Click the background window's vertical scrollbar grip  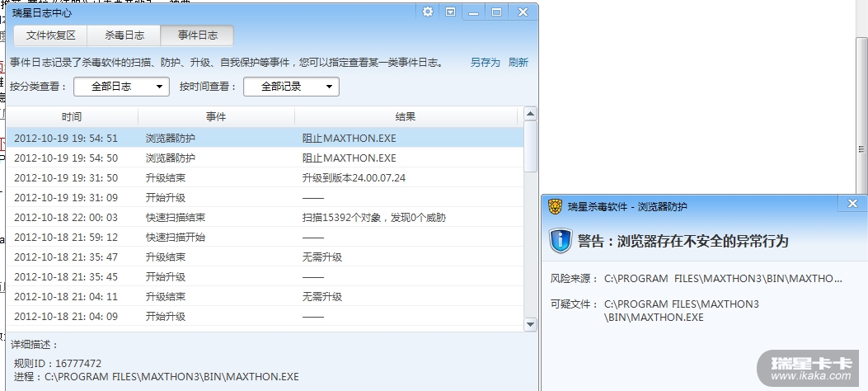coord(861,149)
